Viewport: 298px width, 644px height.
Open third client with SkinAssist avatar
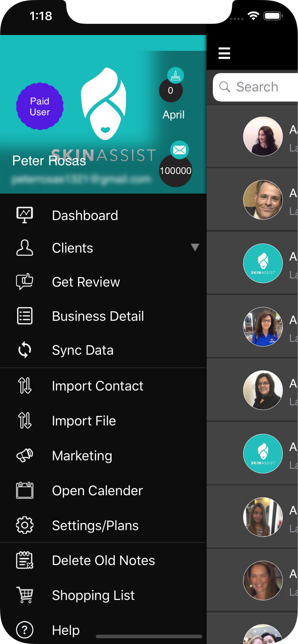263,263
